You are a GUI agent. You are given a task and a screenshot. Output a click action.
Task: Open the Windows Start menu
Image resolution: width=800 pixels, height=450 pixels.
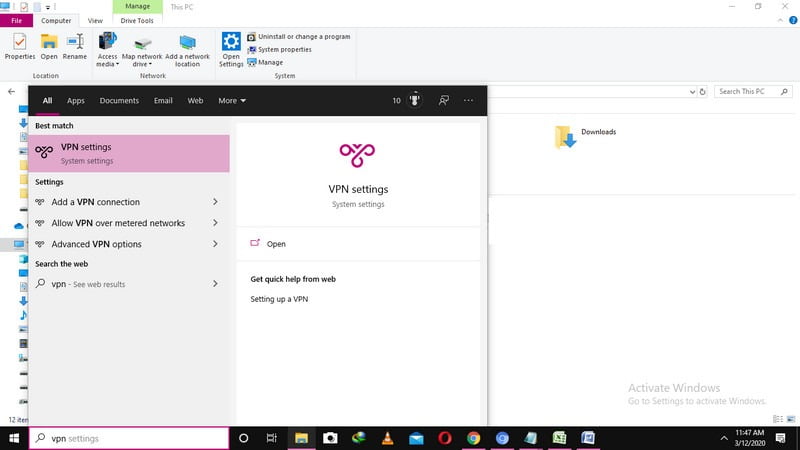(x=14, y=438)
